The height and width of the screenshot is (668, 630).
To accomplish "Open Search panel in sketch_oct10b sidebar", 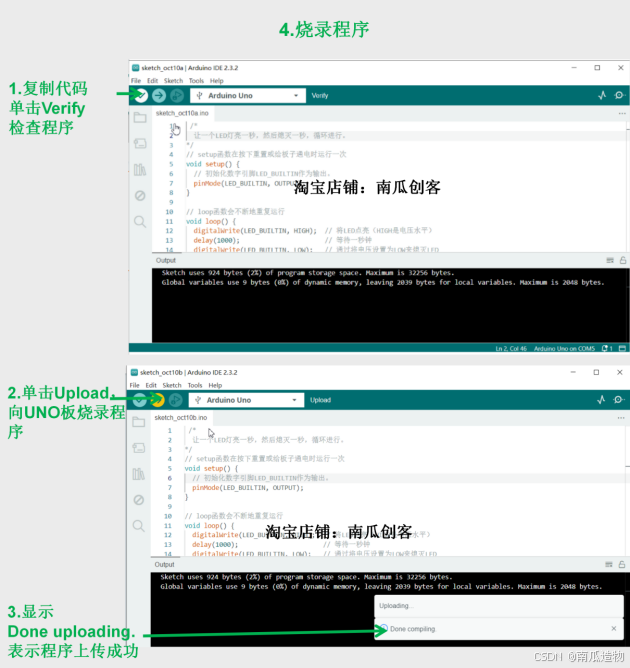I will tap(138, 526).
